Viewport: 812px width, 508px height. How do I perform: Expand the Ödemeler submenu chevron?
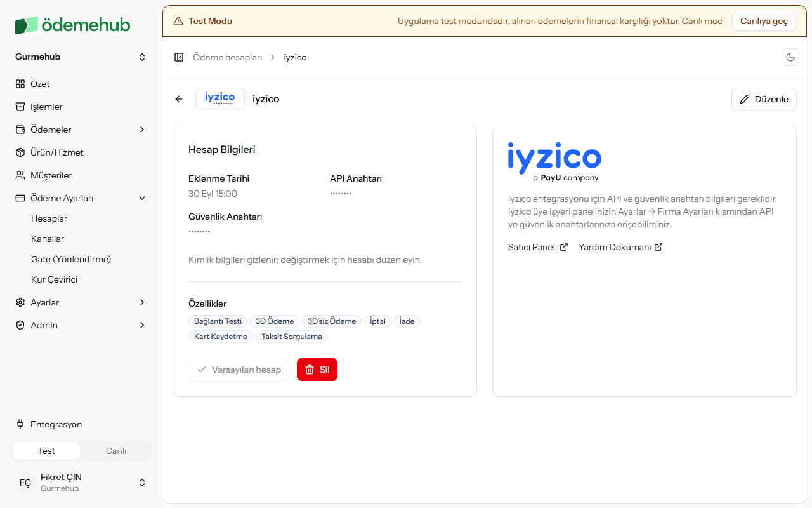(142, 130)
